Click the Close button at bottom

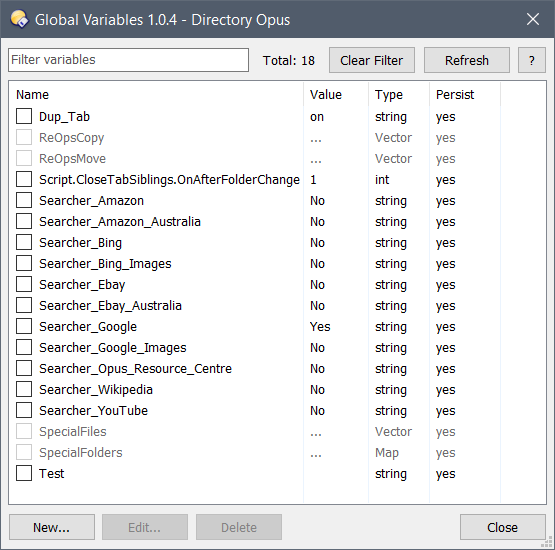[503, 527]
